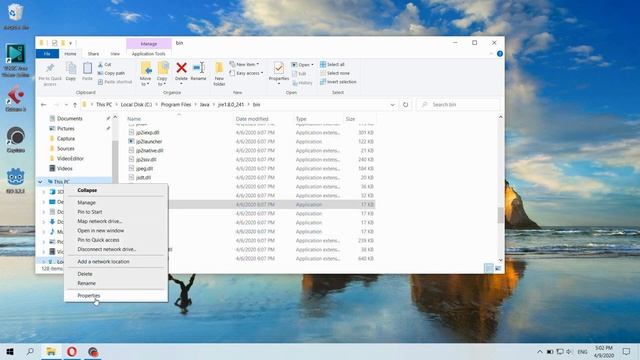
Task: Click Copy path in the Clipboard group
Action: point(111,73)
